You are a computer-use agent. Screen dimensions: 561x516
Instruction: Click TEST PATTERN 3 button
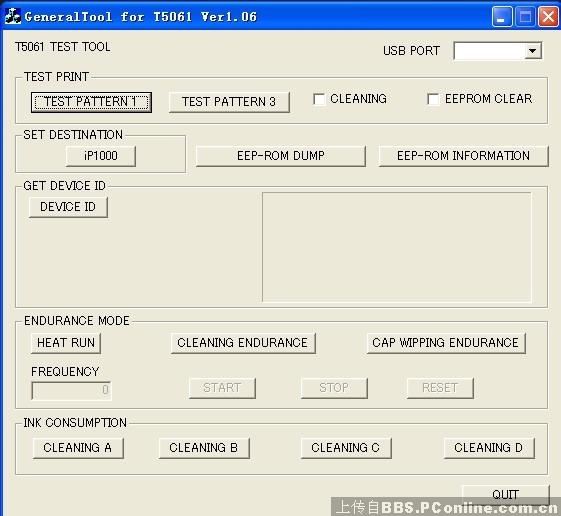[x=229, y=102]
